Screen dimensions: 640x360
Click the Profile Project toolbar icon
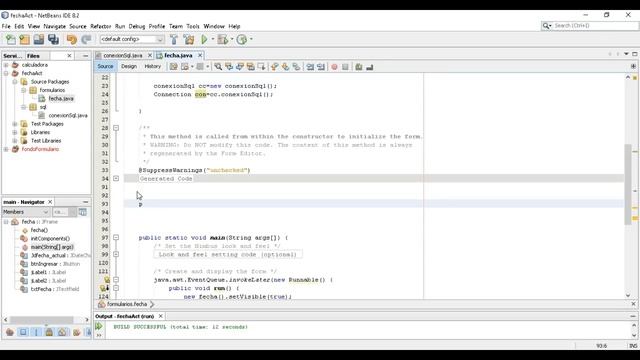(242, 39)
